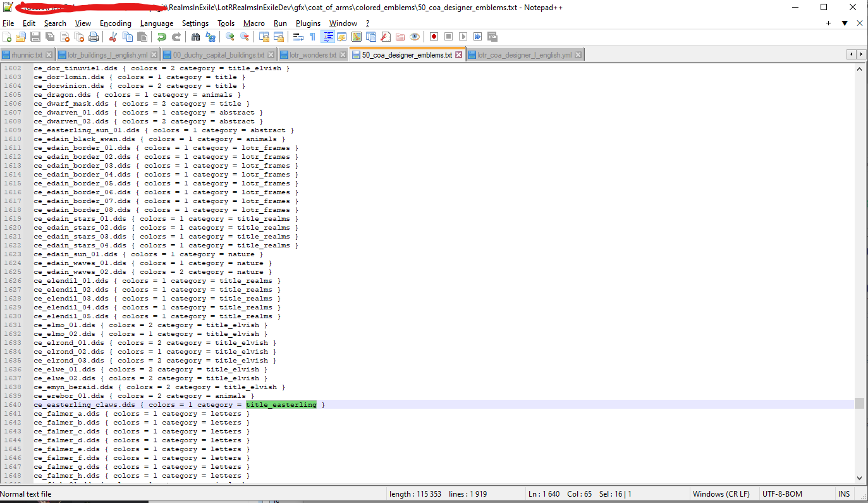Run macro multiple times icon
This screenshot has width=868, height=503.
tap(478, 37)
